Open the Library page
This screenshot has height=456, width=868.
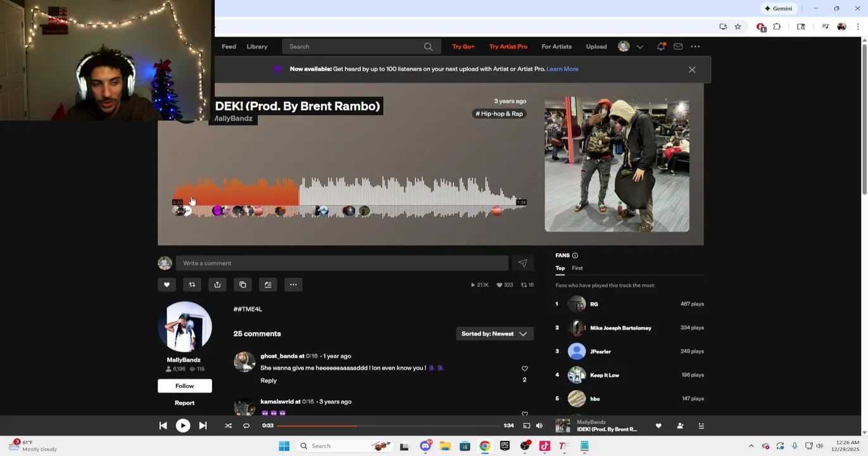click(257, 46)
